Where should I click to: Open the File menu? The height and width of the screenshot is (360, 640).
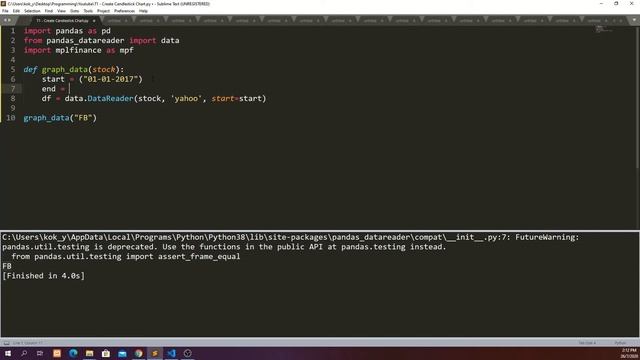5,11
